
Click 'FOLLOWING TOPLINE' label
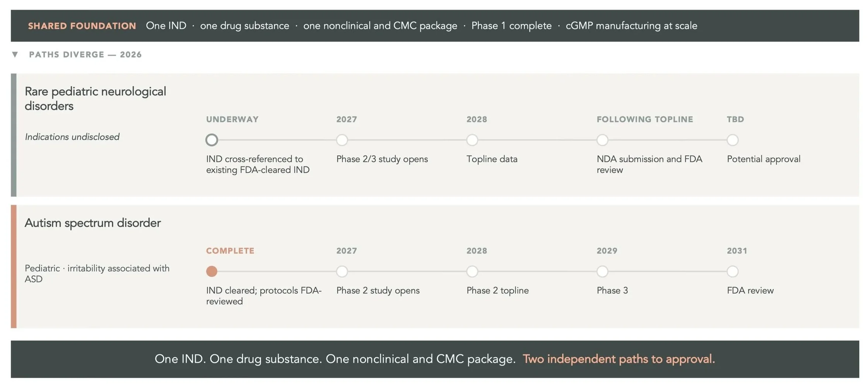pos(645,119)
